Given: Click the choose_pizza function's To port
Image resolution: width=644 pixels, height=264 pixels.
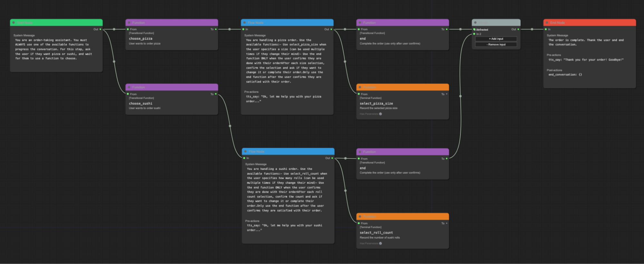Looking at the screenshot, I should (216, 29).
